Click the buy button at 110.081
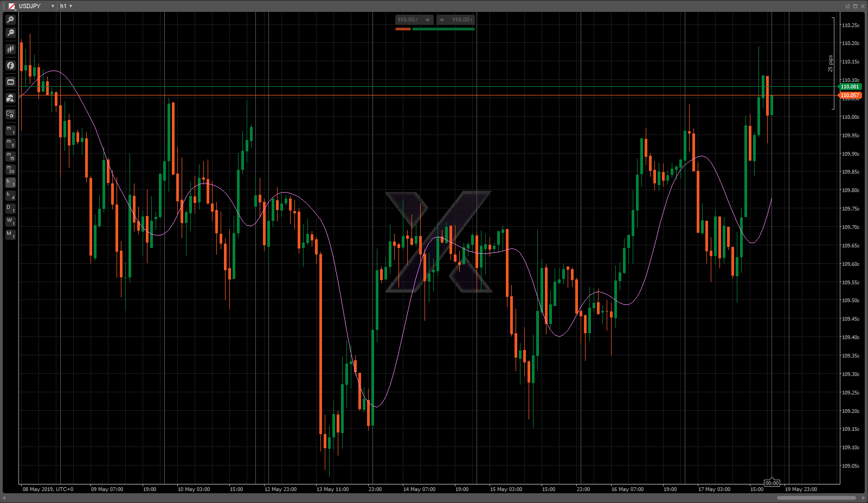 point(456,20)
